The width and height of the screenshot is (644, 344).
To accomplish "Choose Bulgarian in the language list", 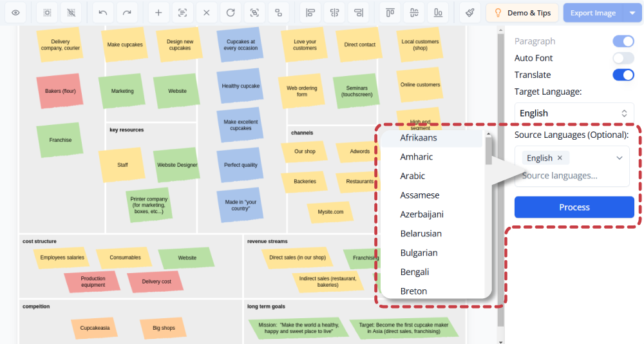I will [419, 253].
